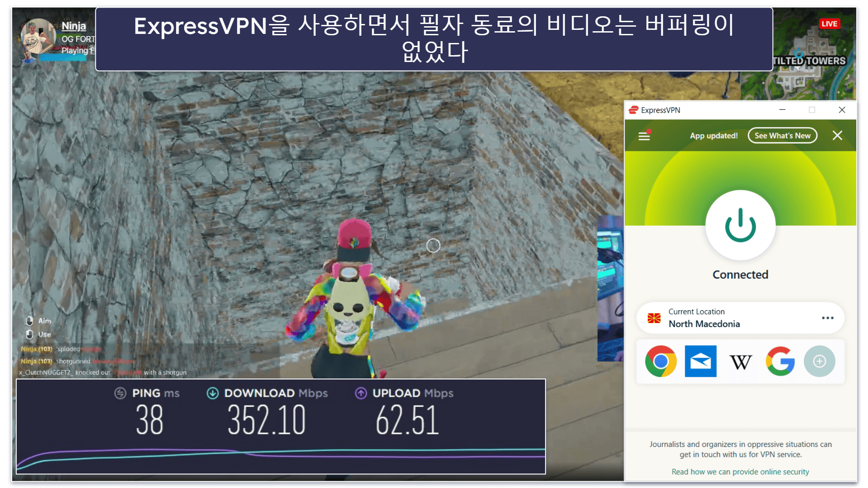Click the North Macedonia flag icon

click(654, 318)
